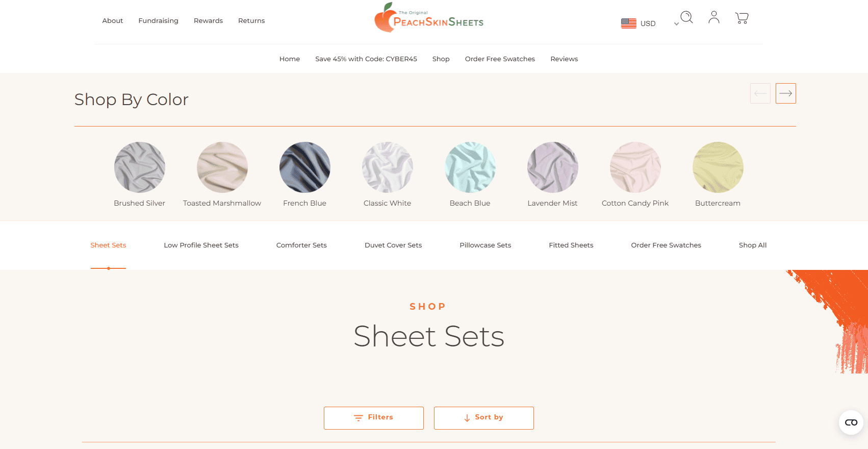The image size is (868, 449).
Task: Switch to Comforter Sets tab
Action: (301, 245)
